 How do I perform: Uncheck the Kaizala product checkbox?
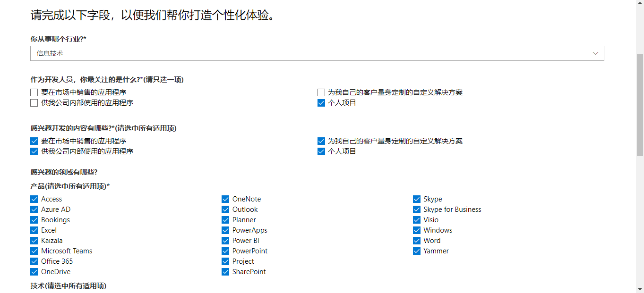(x=34, y=241)
